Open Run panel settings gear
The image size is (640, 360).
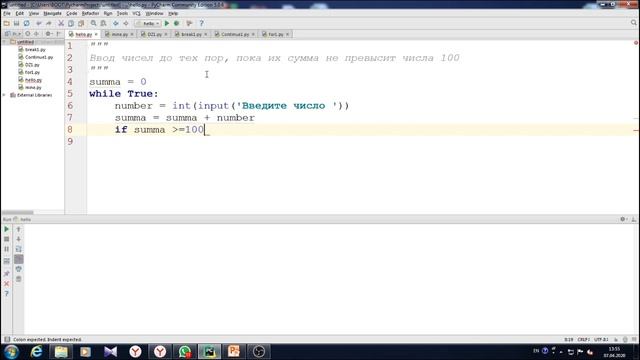(623, 220)
